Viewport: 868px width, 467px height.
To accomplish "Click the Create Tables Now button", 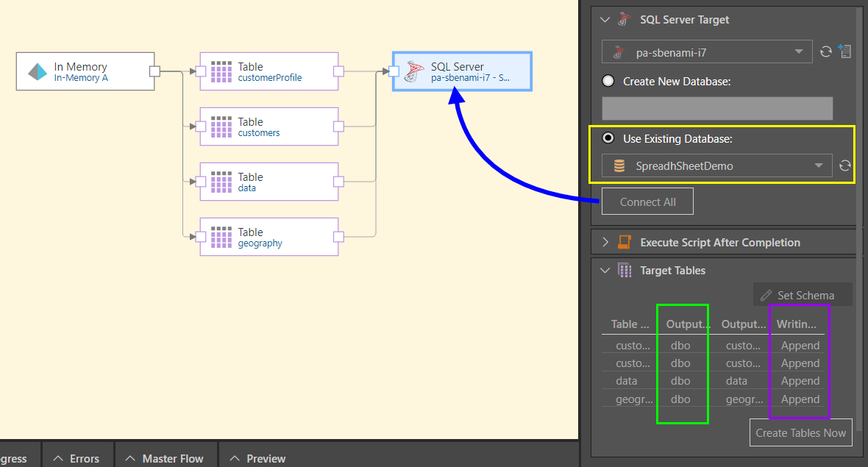I will pyautogui.click(x=800, y=432).
